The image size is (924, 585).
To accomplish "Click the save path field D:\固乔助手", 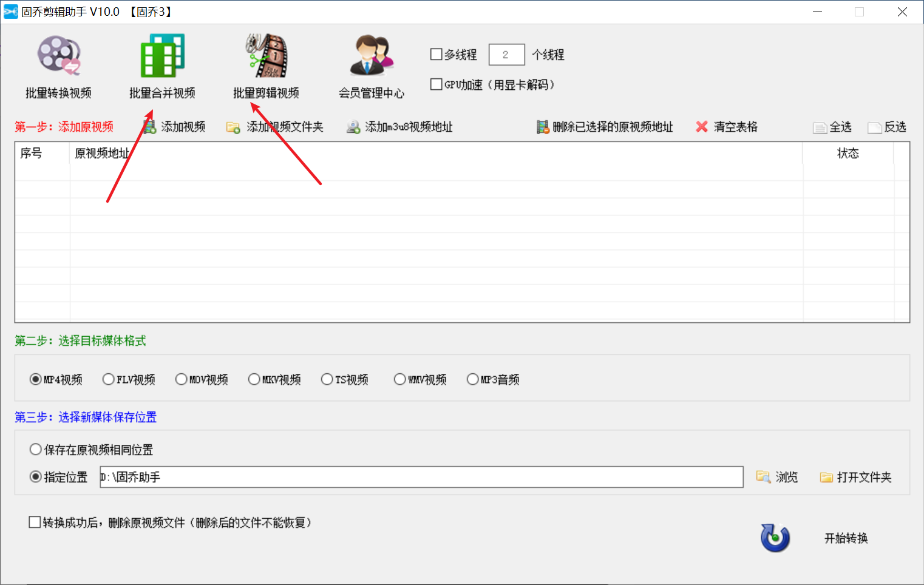I will pyautogui.click(x=421, y=477).
